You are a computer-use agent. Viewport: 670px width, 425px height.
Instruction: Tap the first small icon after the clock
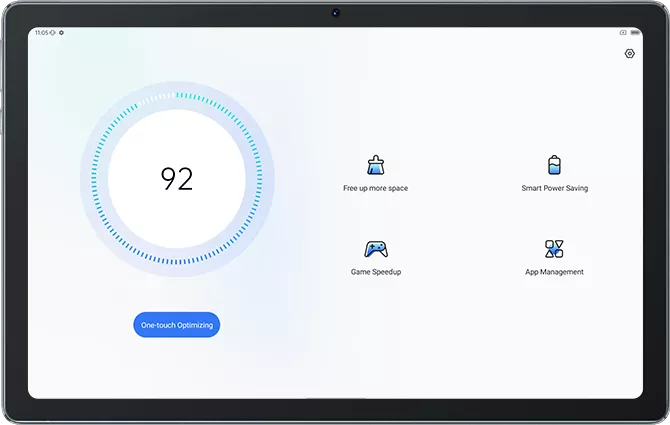(54, 32)
